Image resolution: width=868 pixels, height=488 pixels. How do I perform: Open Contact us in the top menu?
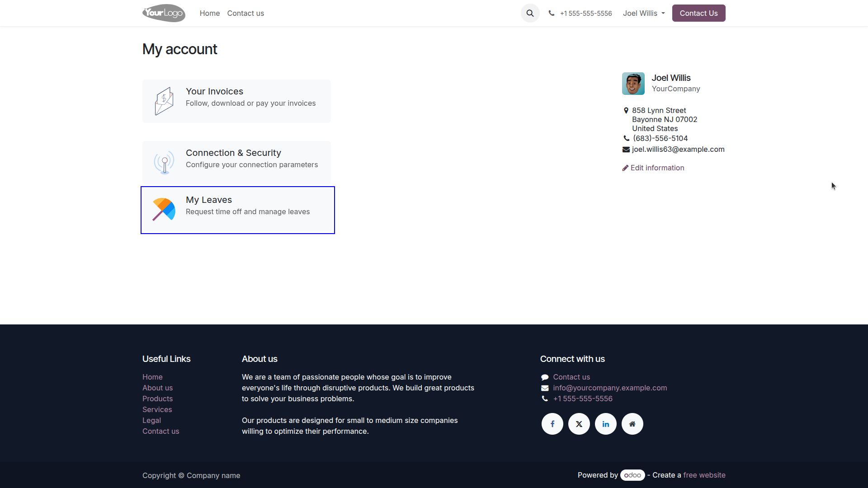point(245,13)
